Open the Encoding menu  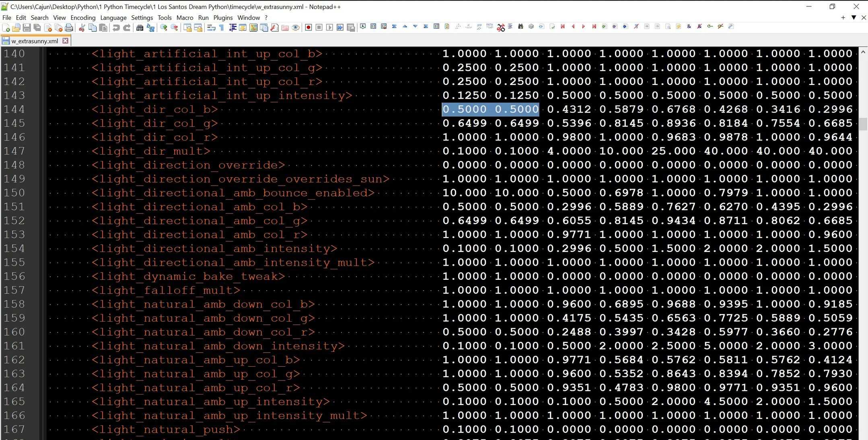[x=83, y=18]
